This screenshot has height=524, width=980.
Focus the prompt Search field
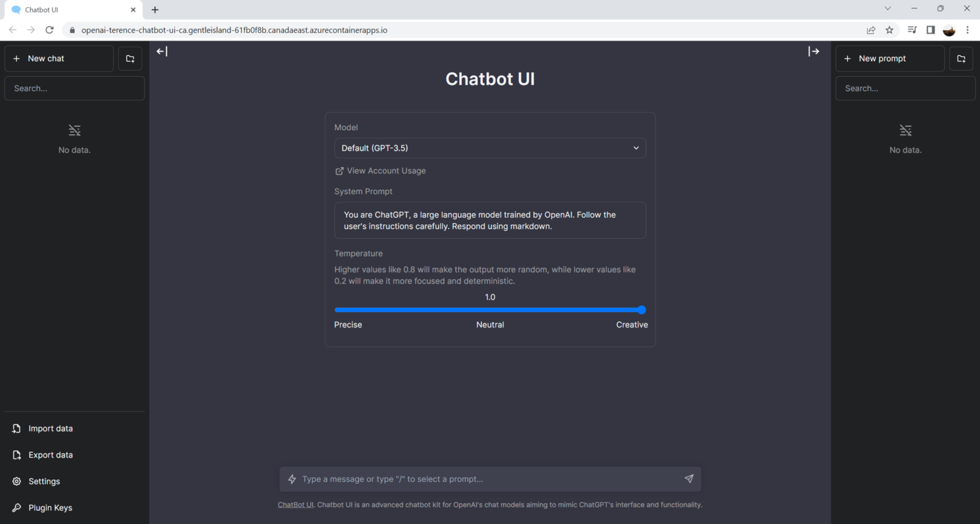pos(905,88)
